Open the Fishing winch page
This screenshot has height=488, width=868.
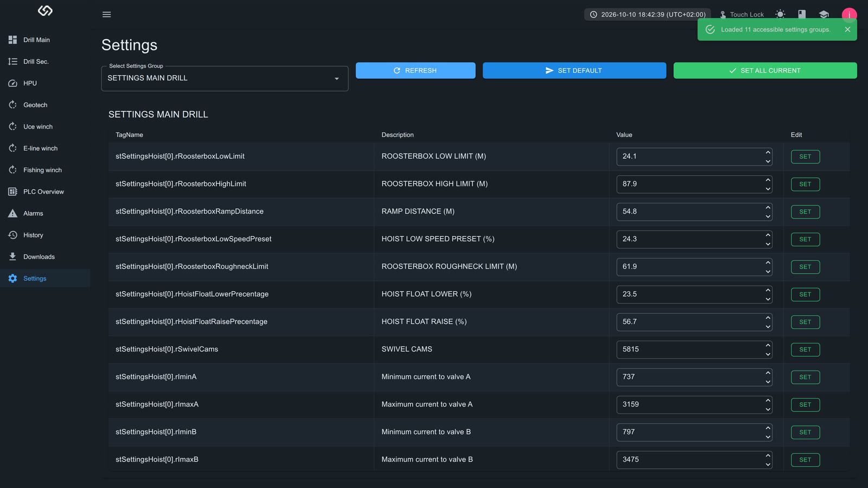(x=45, y=170)
